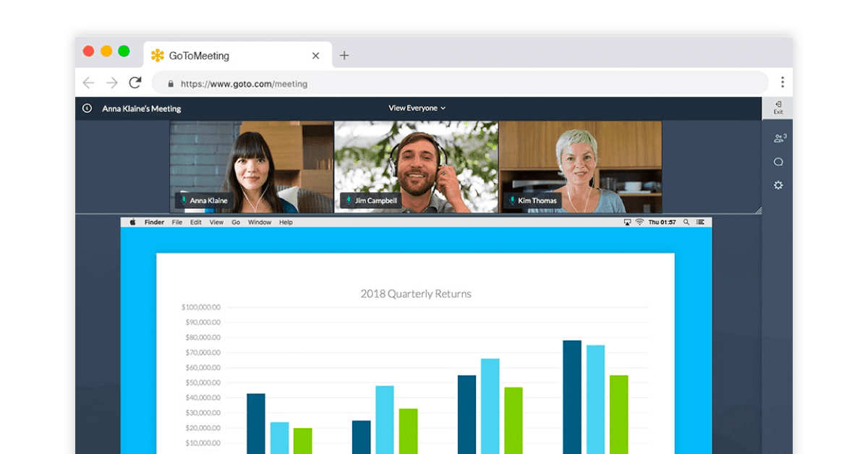Select the GoToMeeting browser tab
Screen dimensions: 868x454
pyautogui.click(x=238, y=56)
